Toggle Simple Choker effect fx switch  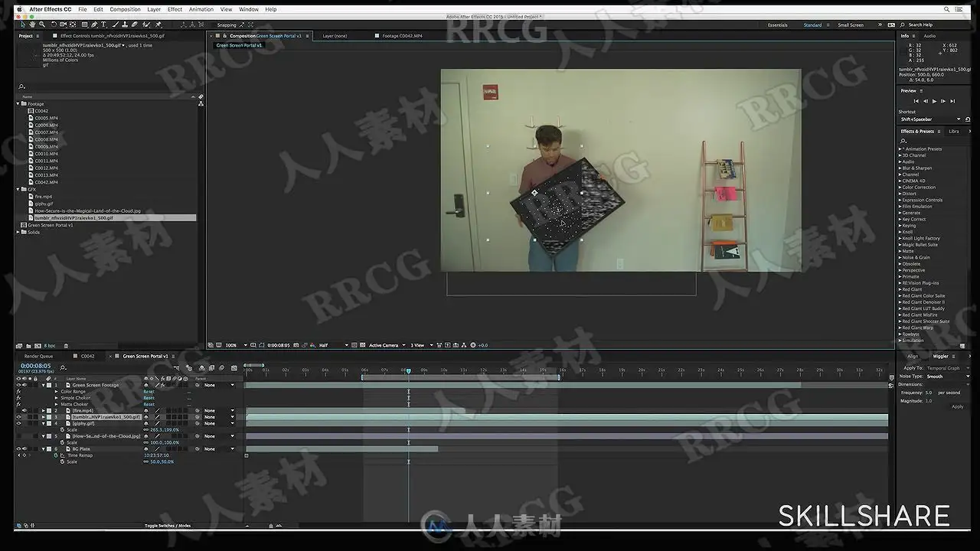(18, 398)
